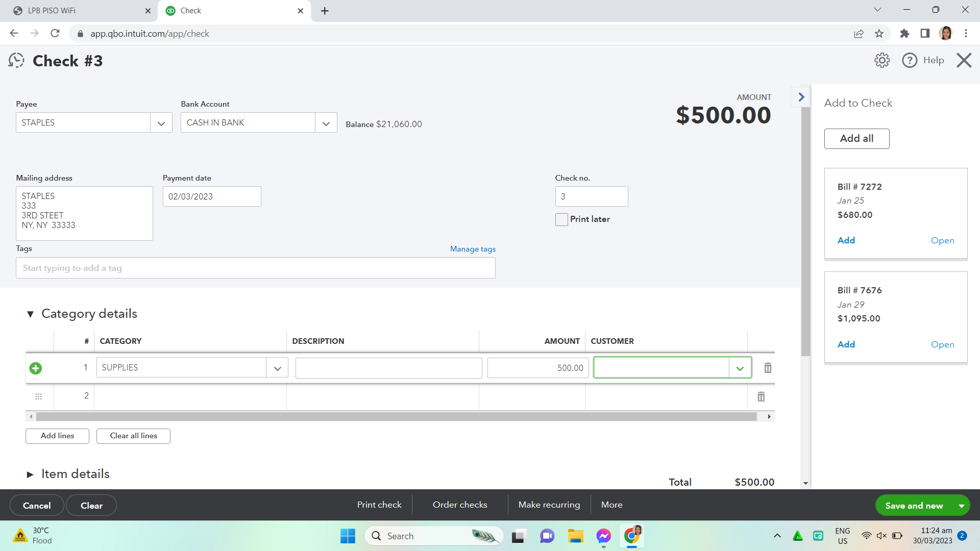The width and height of the screenshot is (980, 551).
Task: Delete line 1 with trash icon
Action: (x=767, y=368)
